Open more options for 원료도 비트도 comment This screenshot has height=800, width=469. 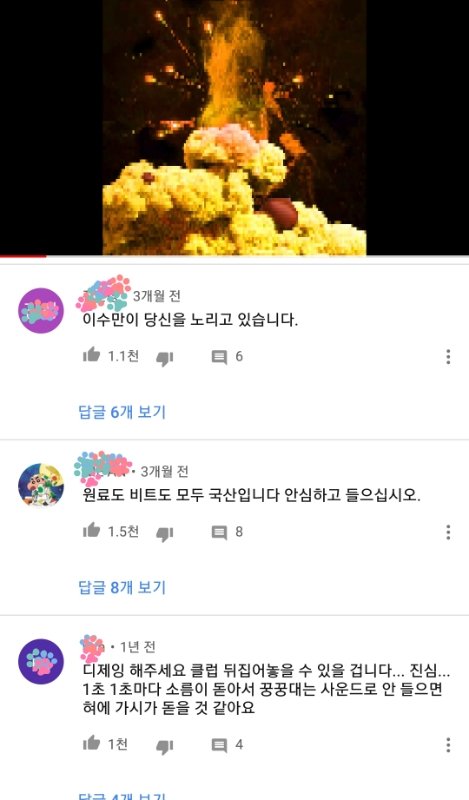(x=448, y=532)
